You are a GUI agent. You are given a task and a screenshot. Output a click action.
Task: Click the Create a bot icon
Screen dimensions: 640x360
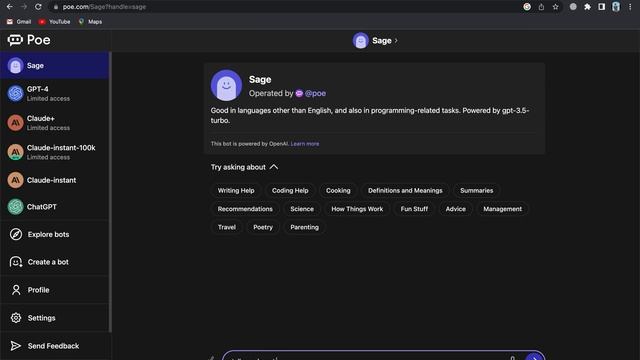coord(16,262)
